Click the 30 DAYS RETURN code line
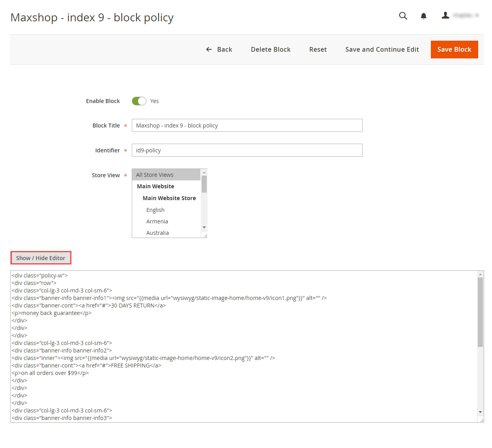The image size is (492, 448). (x=89, y=306)
